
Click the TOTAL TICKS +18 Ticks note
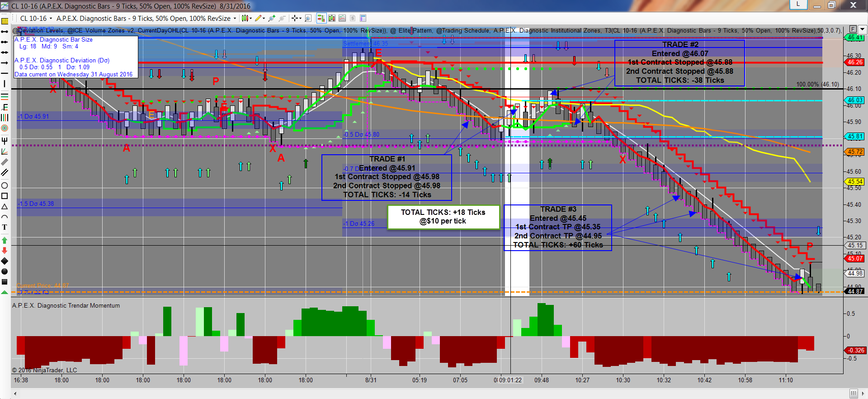click(443, 217)
